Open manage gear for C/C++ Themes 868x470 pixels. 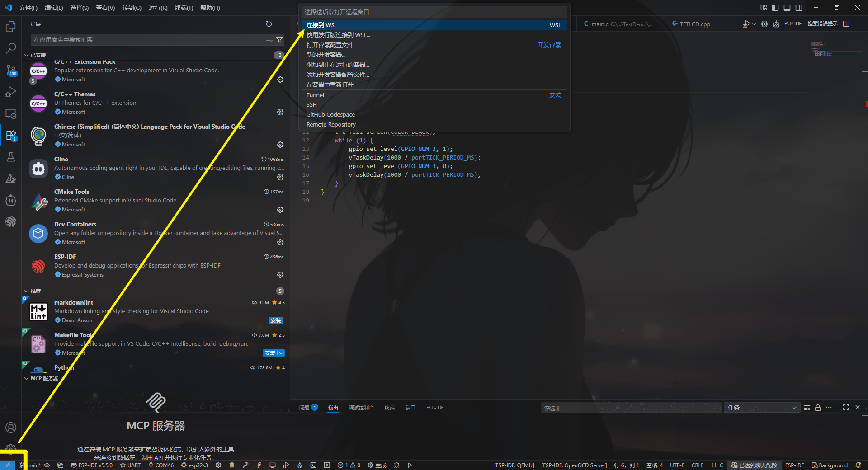pos(280,112)
